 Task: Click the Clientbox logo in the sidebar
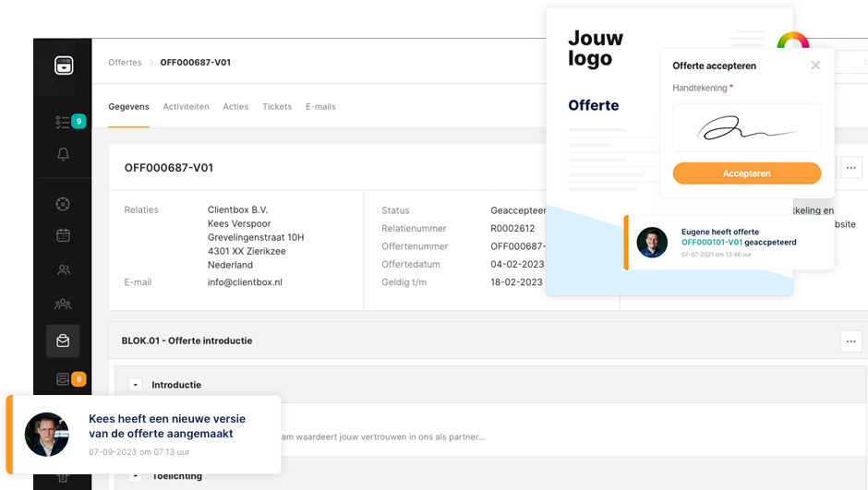pyautogui.click(x=63, y=66)
